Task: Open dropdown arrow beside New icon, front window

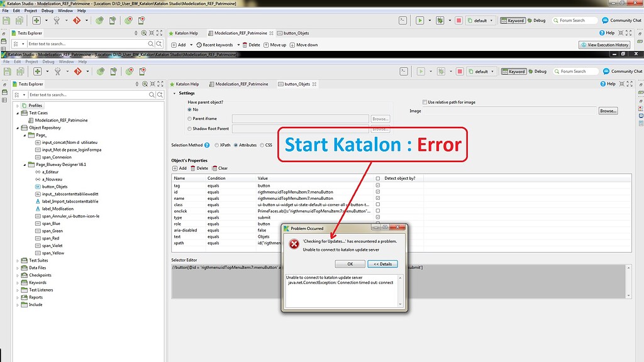Action: click(47, 72)
